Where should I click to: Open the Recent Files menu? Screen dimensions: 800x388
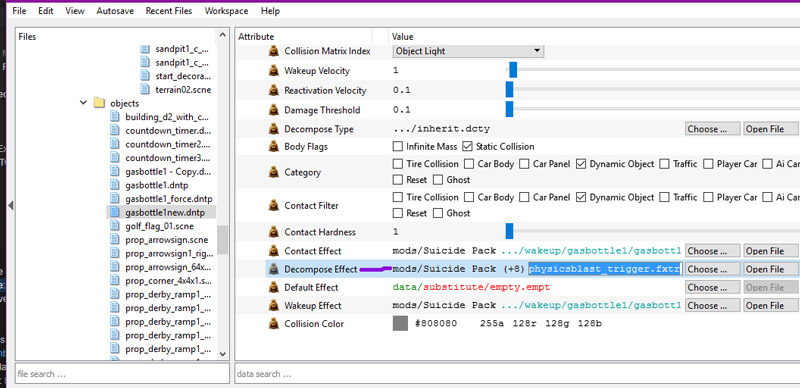pyautogui.click(x=169, y=11)
